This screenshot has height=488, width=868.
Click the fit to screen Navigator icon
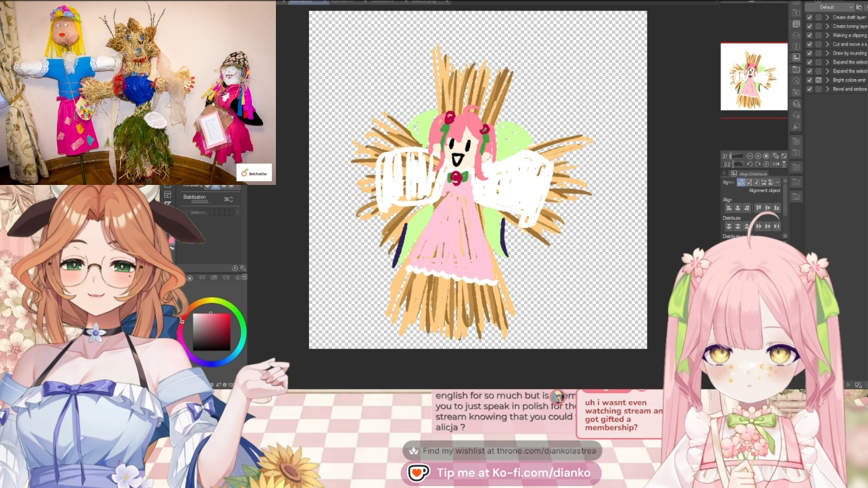click(x=766, y=156)
